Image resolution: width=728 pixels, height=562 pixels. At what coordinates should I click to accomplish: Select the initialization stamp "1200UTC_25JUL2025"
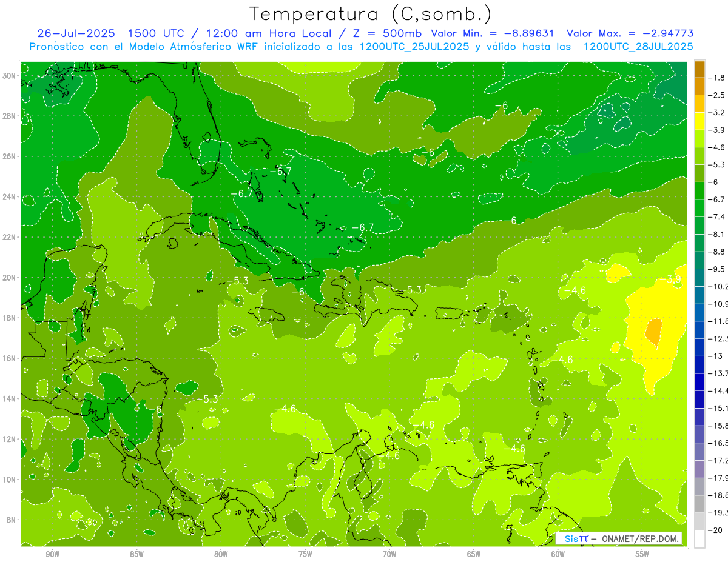[x=414, y=47]
